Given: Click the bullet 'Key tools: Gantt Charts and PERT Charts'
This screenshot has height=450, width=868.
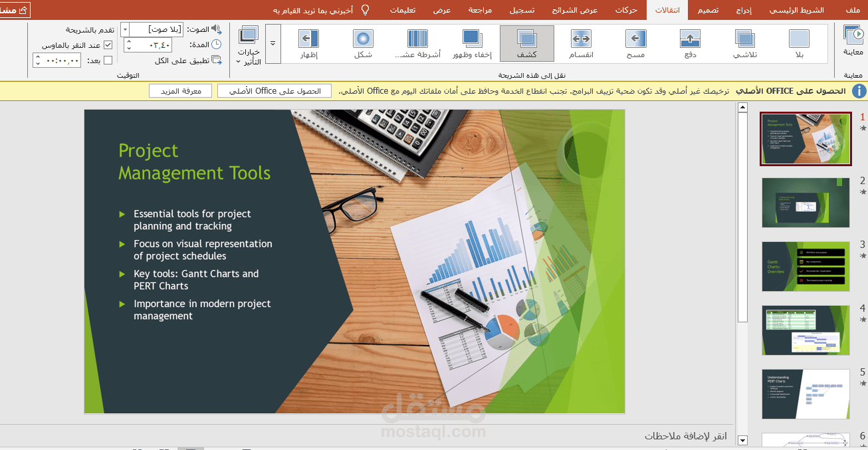Looking at the screenshot, I should coord(196,280).
